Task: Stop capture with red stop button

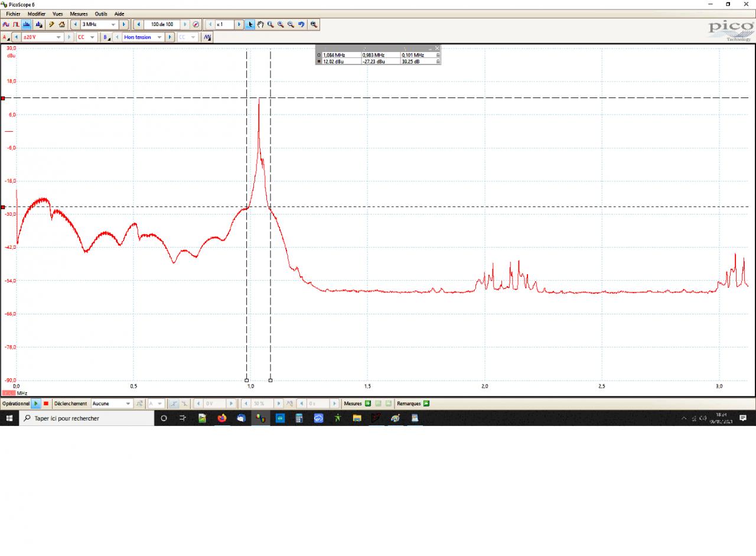Action: pos(46,404)
